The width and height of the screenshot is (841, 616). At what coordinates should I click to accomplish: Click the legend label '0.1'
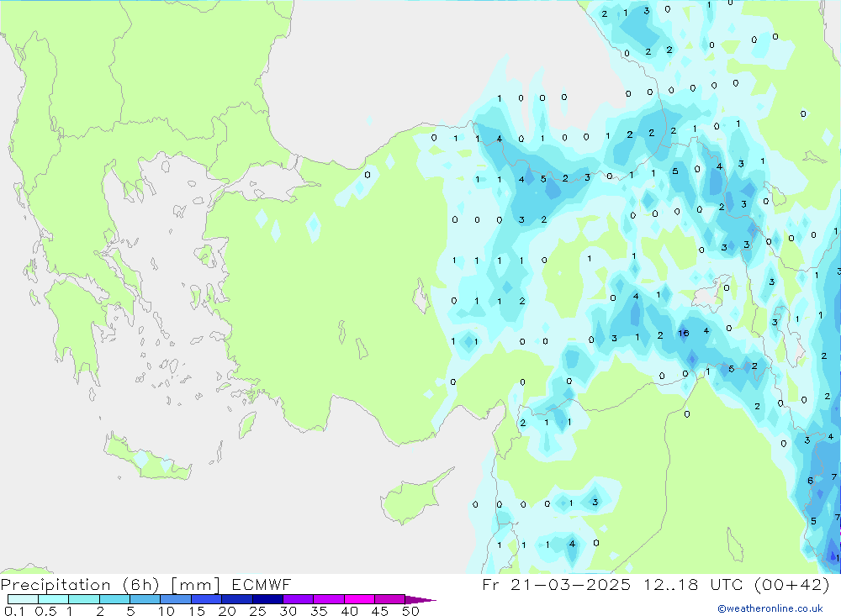[14, 611]
